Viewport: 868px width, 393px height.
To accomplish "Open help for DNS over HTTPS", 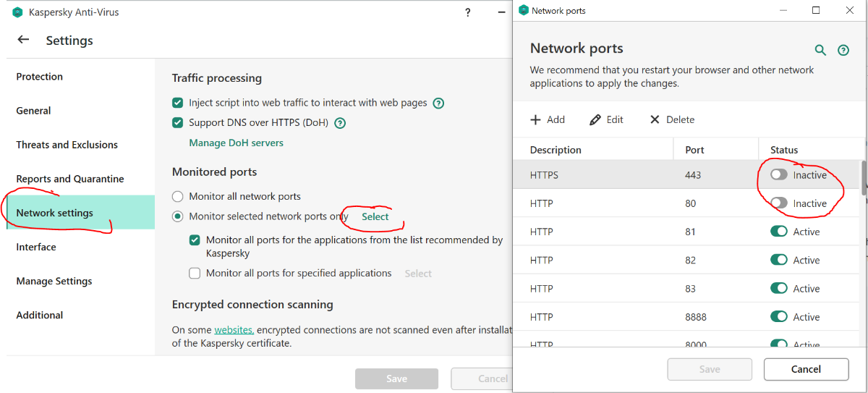I will (340, 123).
